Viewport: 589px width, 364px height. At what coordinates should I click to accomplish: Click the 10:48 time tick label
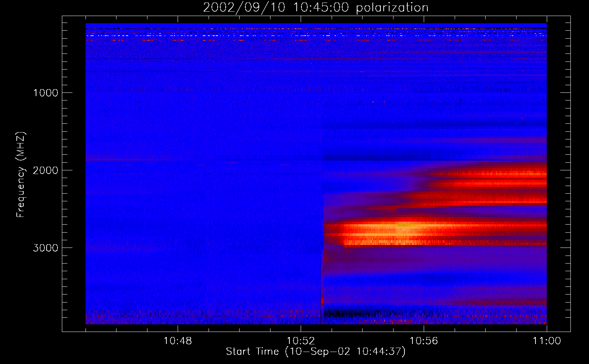point(178,341)
